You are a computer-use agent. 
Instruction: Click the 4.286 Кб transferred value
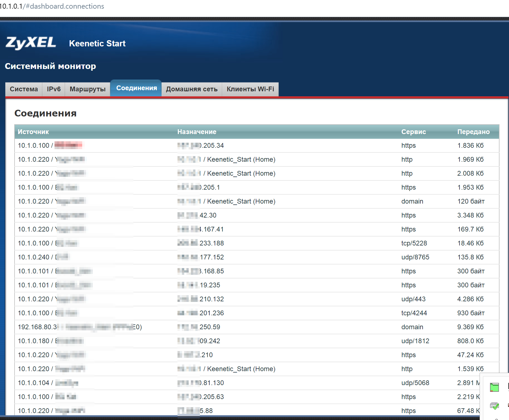470,299
